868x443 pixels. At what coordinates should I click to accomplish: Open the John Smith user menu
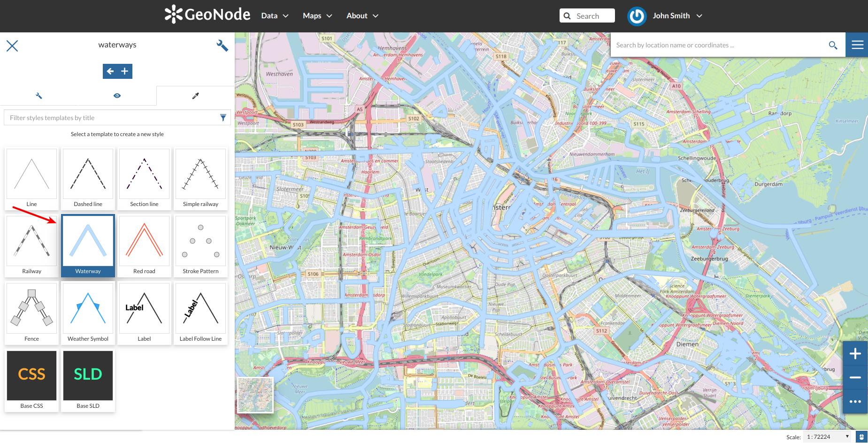677,16
